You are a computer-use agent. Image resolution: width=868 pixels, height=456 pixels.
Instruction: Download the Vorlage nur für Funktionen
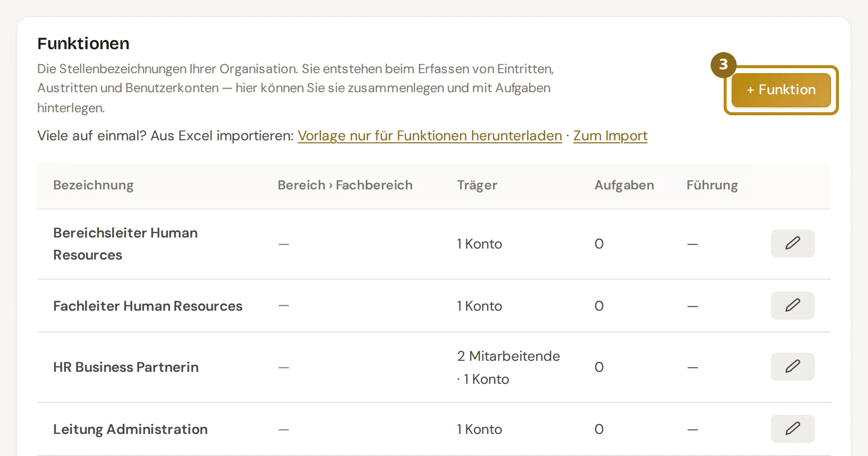point(429,136)
